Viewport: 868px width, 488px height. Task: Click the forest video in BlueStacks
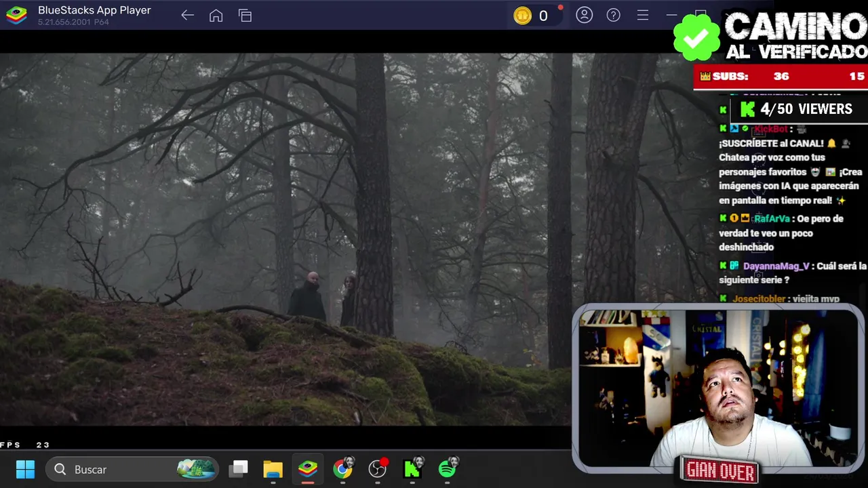pyautogui.click(x=285, y=239)
